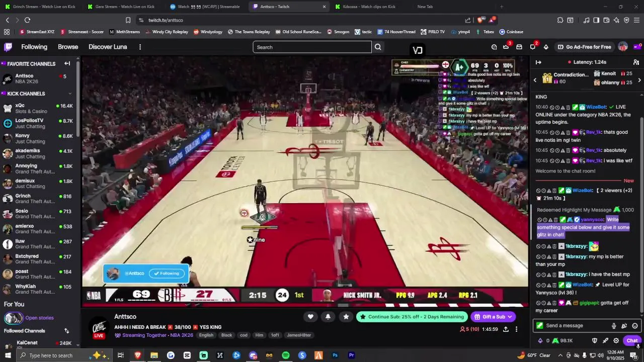The height and width of the screenshot is (362, 644).
Task: Collapse the KICK CHANNELS section
Action: pyautogui.click(x=70, y=94)
